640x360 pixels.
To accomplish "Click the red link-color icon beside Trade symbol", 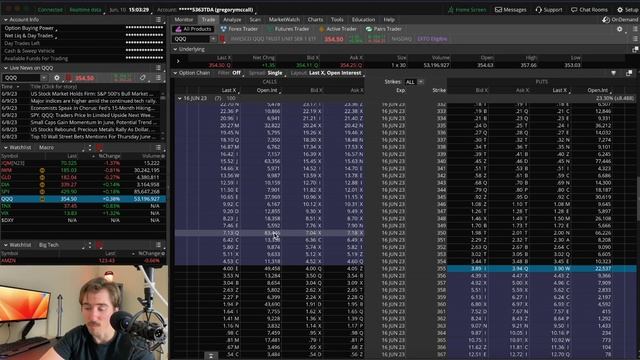I will coord(222,39).
